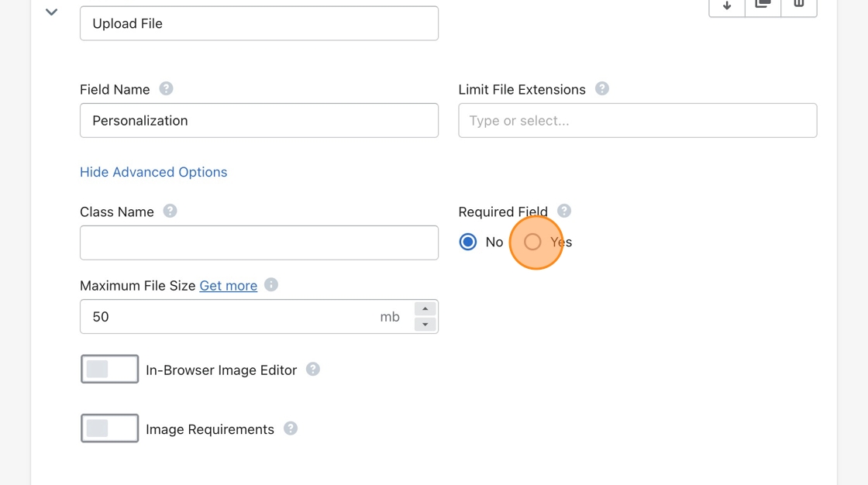Open the Limit File Extensions dropdown
The width and height of the screenshot is (868, 485).
[x=637, y=121]
